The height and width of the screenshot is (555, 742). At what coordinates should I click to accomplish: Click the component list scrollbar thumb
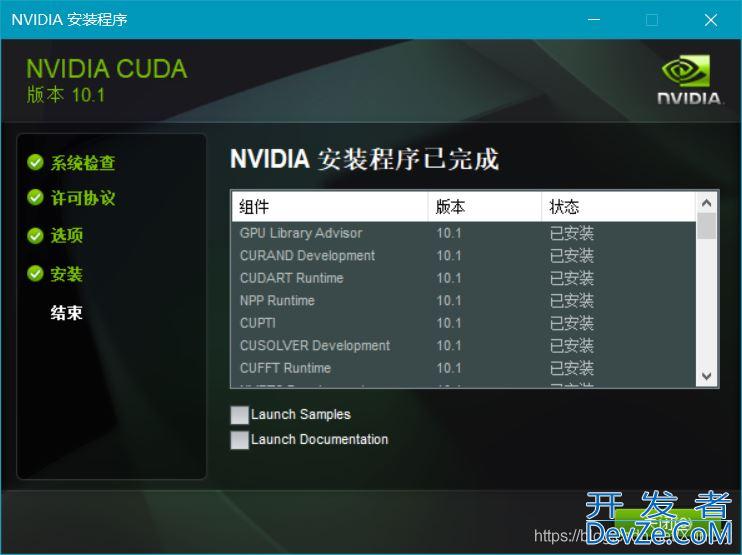pos(707,226)
